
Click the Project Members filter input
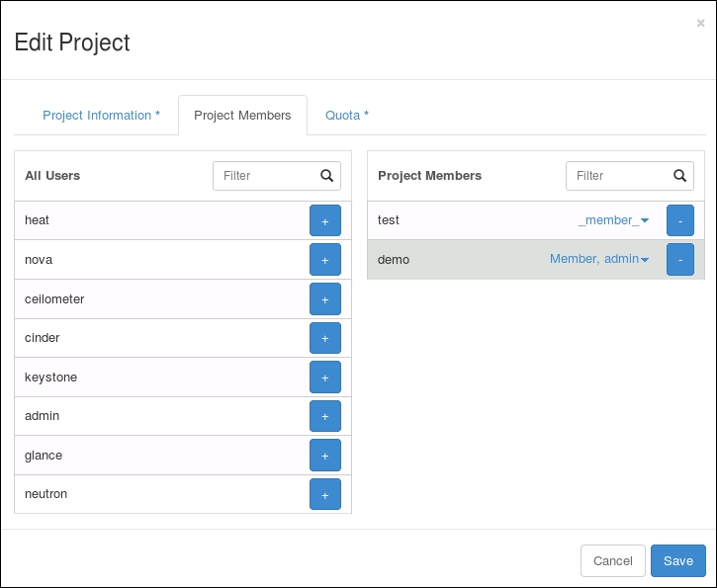tap(618, 176)
